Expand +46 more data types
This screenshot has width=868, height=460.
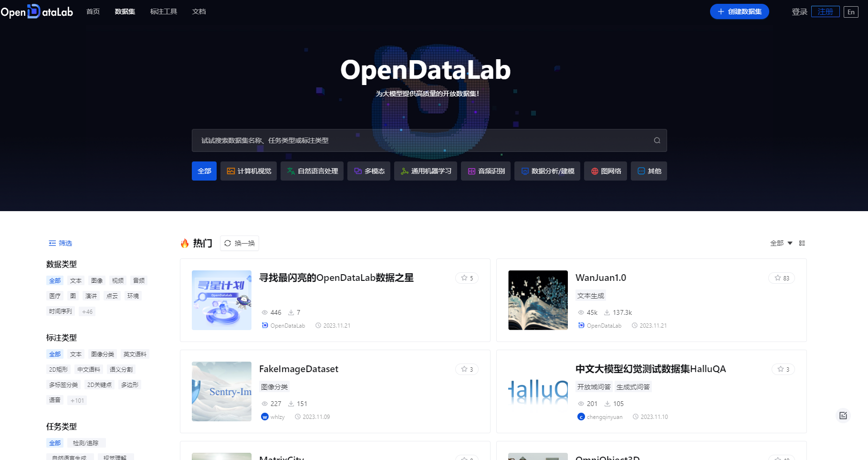[87, 311]
